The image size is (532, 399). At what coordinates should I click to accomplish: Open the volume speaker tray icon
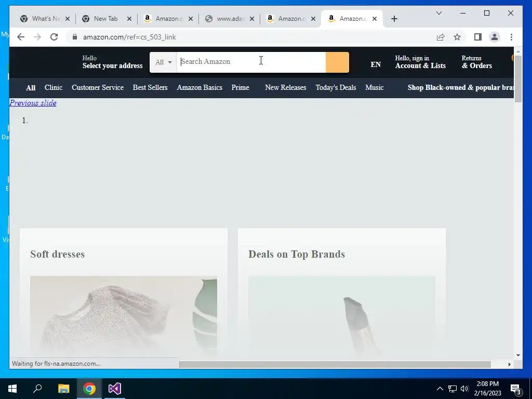[x=464, y=389]
